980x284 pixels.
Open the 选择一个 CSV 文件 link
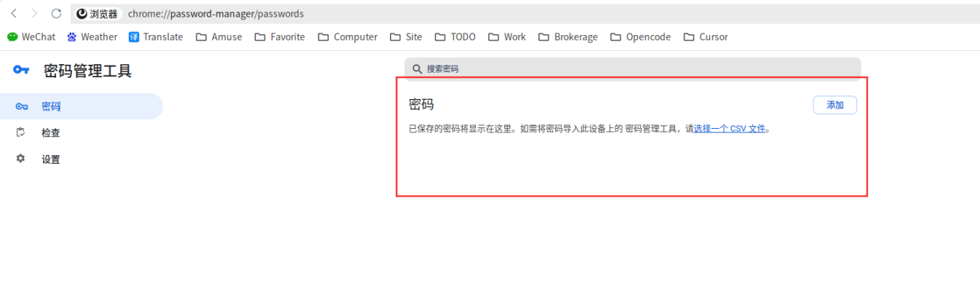click(730, 129)
